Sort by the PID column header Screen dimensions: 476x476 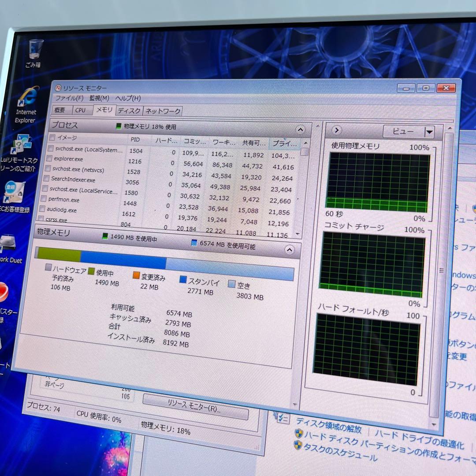pyautogui.click(x=135, y=139)
